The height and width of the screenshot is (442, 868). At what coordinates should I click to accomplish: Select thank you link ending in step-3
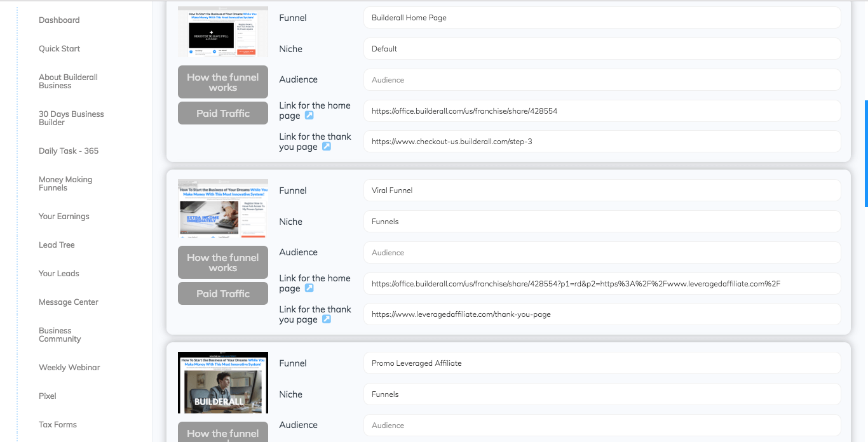(x=602, y=142)
